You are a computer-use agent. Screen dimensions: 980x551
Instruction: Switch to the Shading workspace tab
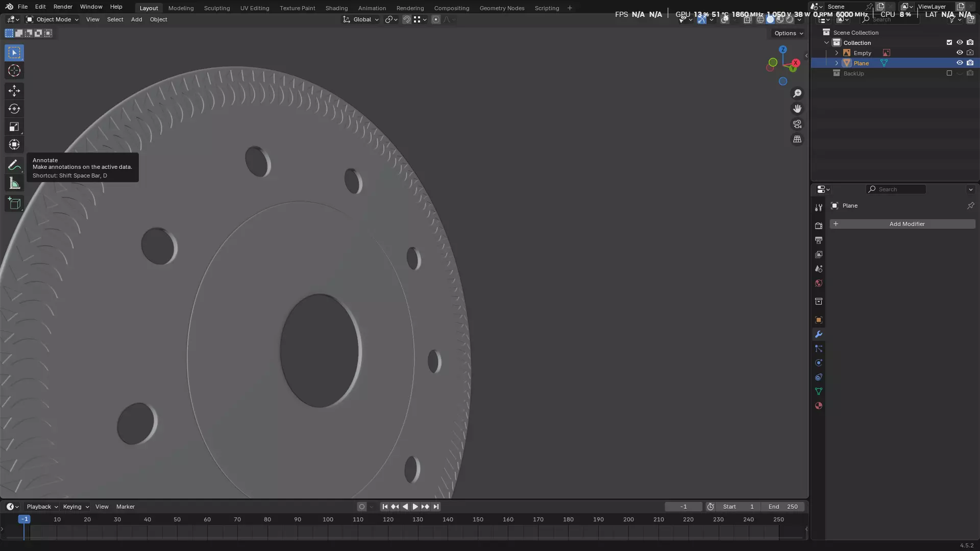(336, 8)
